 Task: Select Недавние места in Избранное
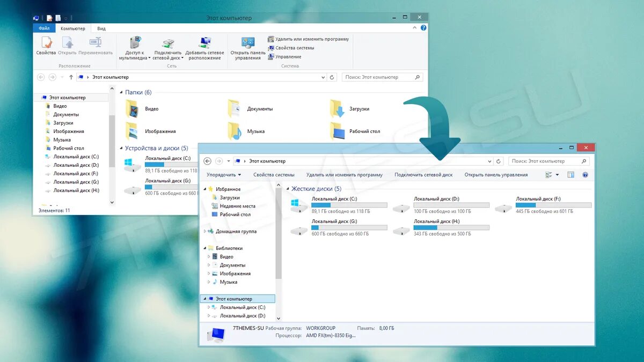[233, 206]
